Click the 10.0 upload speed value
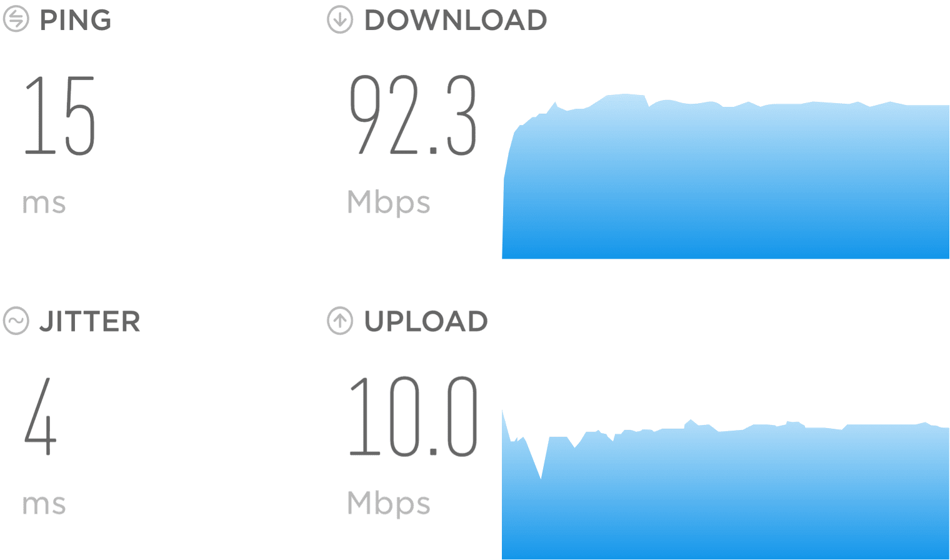Screen dimensions: 950x560 click(x=413, y=416)
